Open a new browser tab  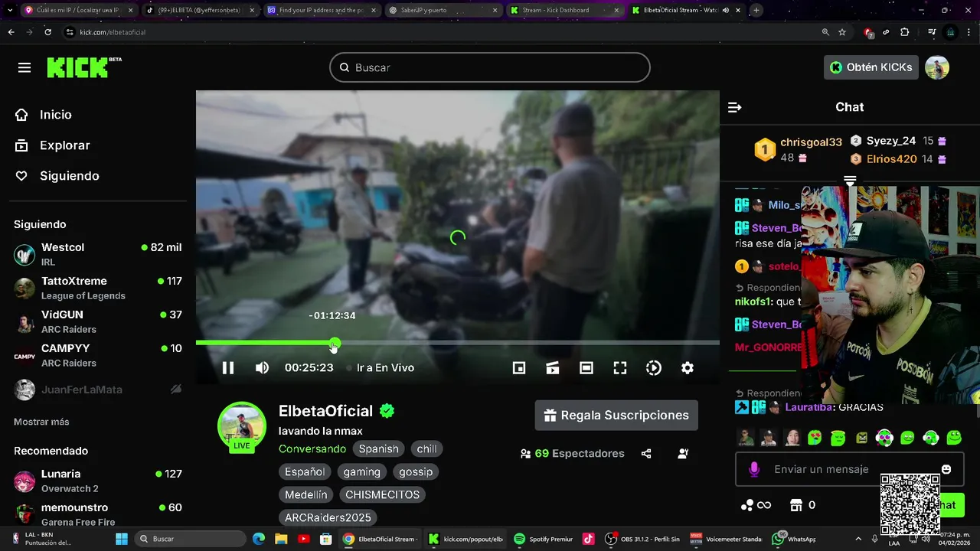pyautogui.click(x=756, y=10)
